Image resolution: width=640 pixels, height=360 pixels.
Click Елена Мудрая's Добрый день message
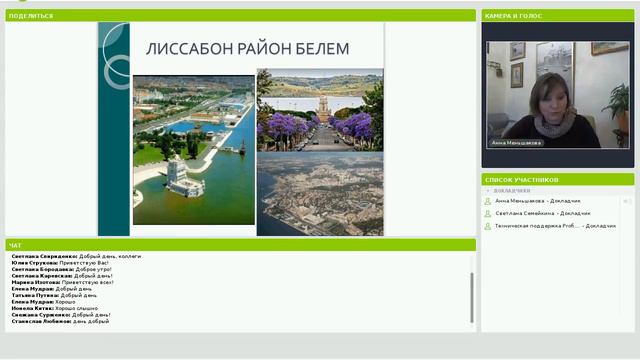[x=52, y=289]
